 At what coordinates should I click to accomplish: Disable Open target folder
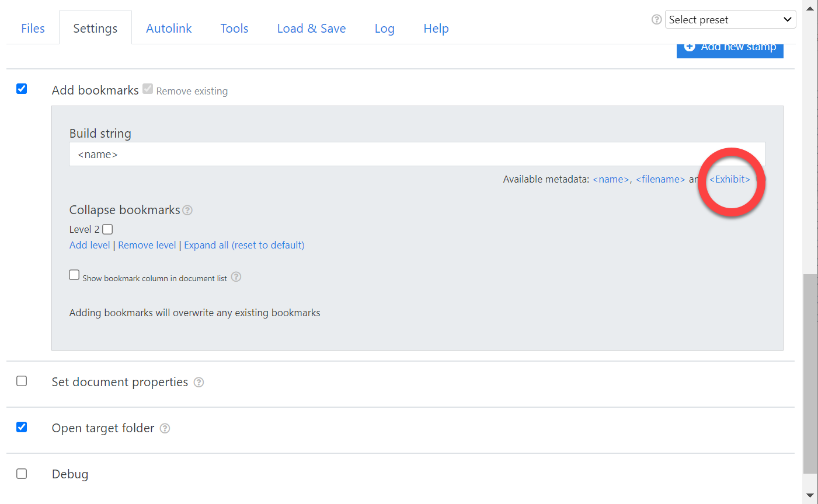(22, 427)
